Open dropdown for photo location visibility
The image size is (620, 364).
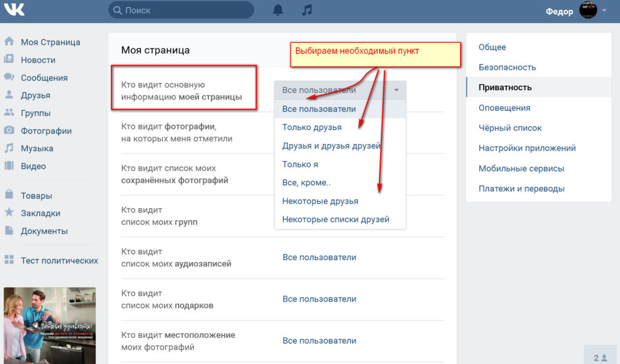point(320,340)
